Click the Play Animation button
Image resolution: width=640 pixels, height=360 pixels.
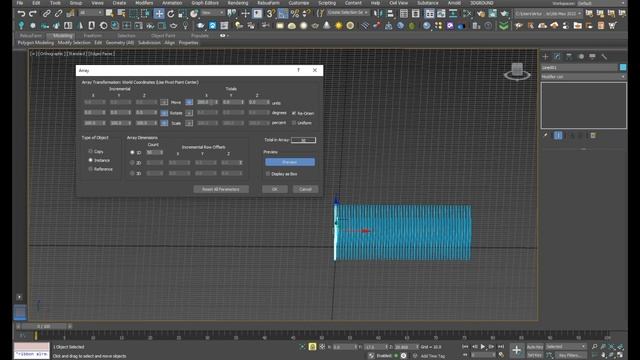[x=483, y=347]
